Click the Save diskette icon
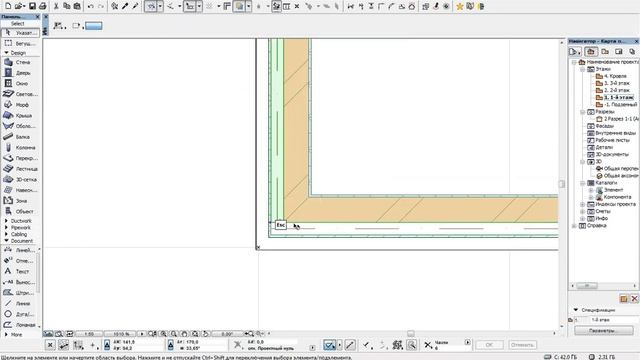This screenshot has height=360, width=640. [x=32, y=6]
